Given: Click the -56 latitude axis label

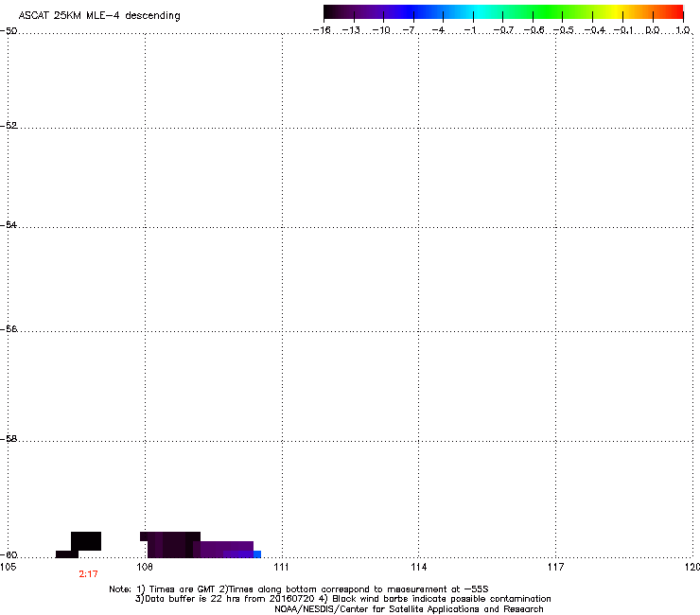Looking at the screenshot, I should (x=9, y=328).
